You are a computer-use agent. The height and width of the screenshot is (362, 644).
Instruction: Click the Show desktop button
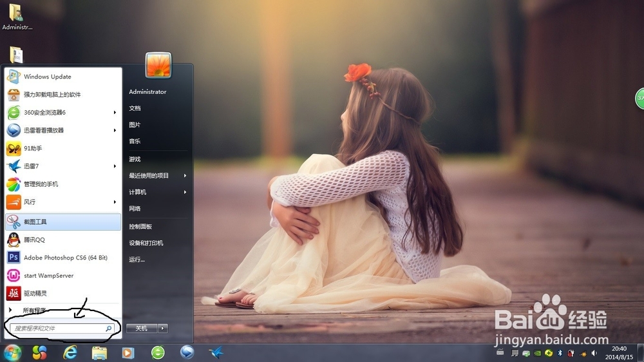(x=641, y=353)
